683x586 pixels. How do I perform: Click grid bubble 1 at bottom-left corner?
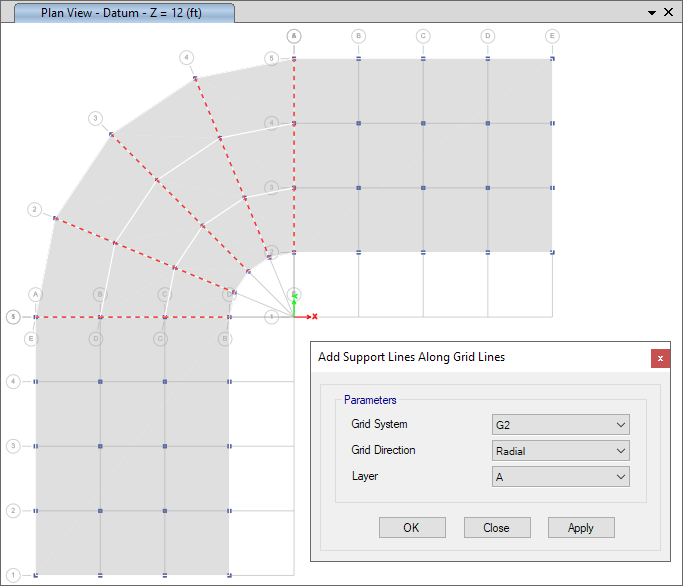click(x=14, y=575)
